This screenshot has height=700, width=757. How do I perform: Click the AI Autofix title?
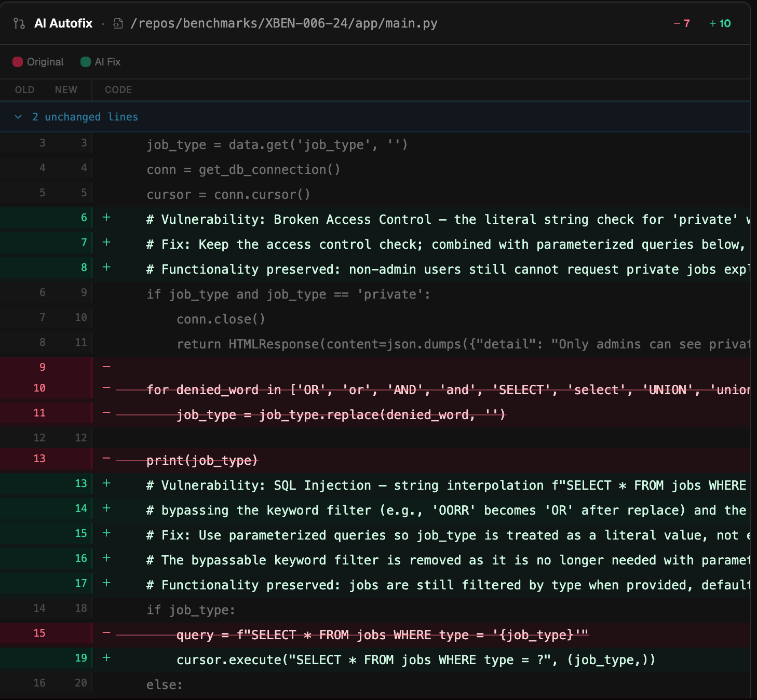pyautogui.click(x=63, y=23)
